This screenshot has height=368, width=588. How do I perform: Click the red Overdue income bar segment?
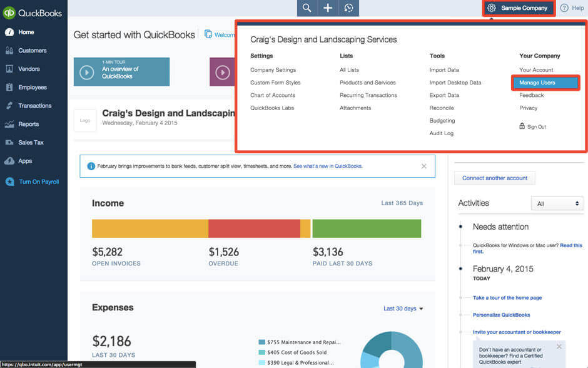pos(254,228)
